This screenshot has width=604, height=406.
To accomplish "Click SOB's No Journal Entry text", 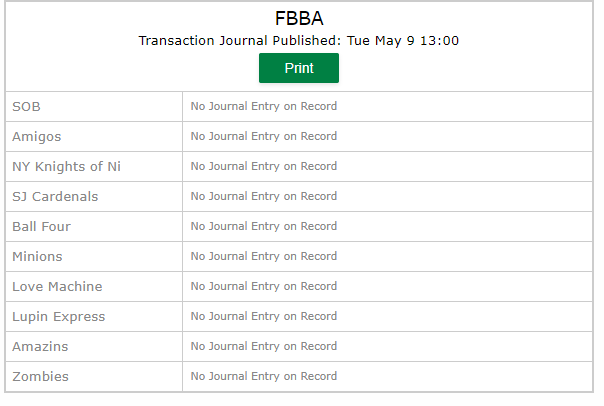I will (x=264, y=106).
